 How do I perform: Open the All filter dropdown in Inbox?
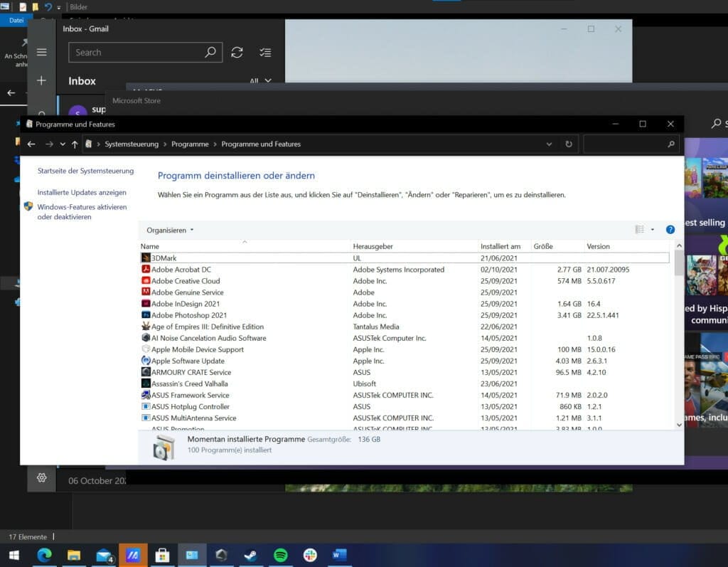(x=260, y=81)
